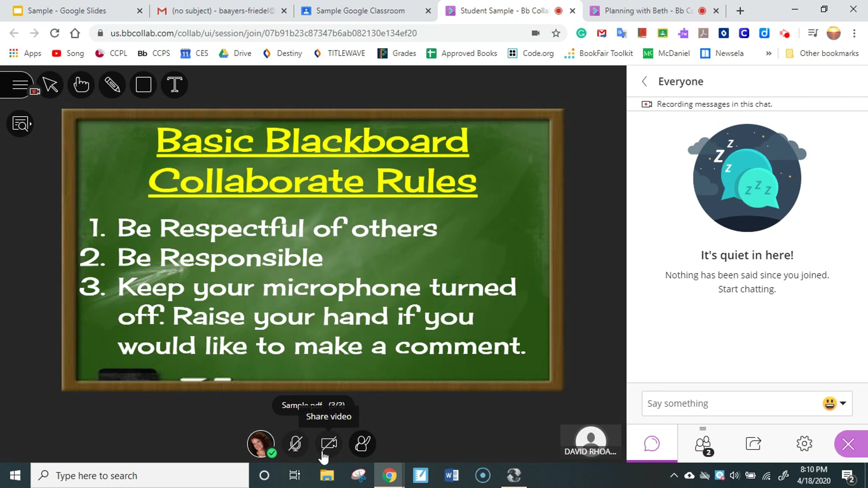The width and height of the screenshot is (868, 488).
Task: Open the Other bookmarks folder
Action: 822,54
